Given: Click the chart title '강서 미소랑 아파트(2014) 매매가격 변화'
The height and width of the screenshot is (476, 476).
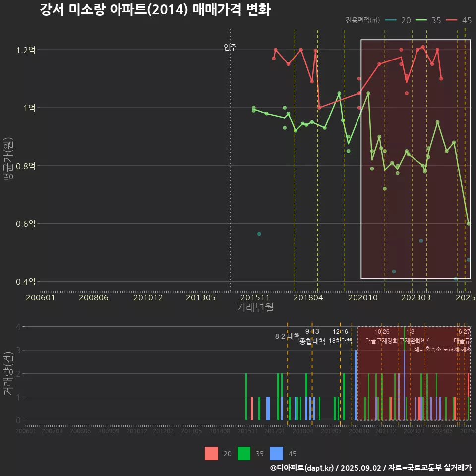Looking at the screenshot, I should pos(155,10).
